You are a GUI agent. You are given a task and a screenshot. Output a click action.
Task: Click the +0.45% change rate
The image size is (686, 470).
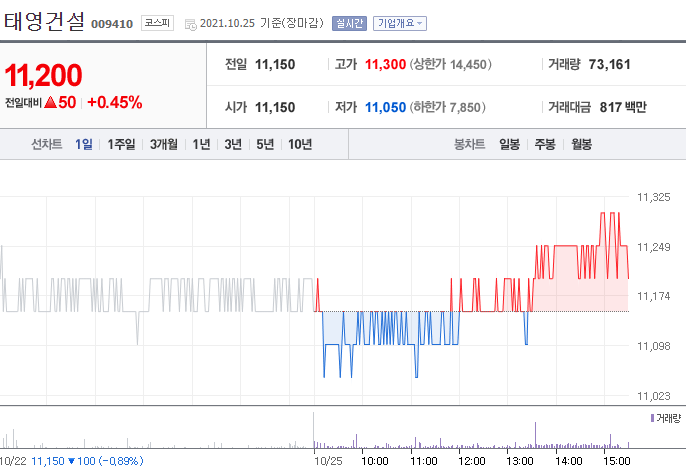point(115,102)
